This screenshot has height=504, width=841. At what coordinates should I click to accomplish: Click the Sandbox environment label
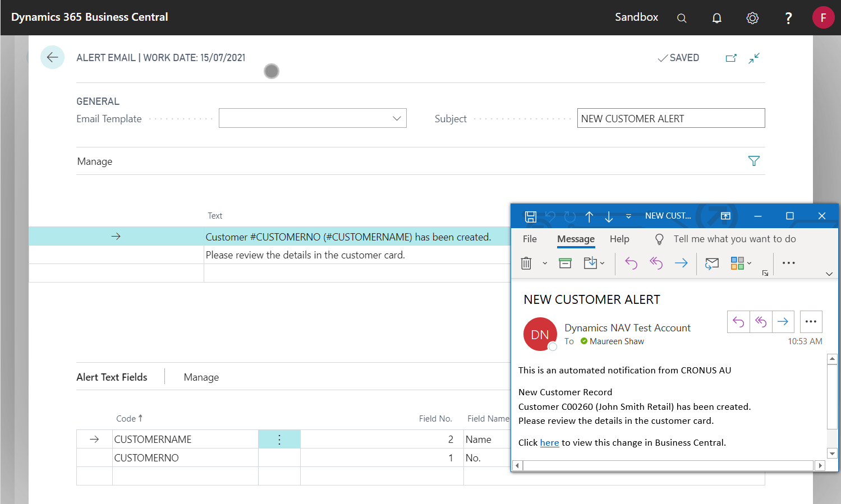(636, 17)
